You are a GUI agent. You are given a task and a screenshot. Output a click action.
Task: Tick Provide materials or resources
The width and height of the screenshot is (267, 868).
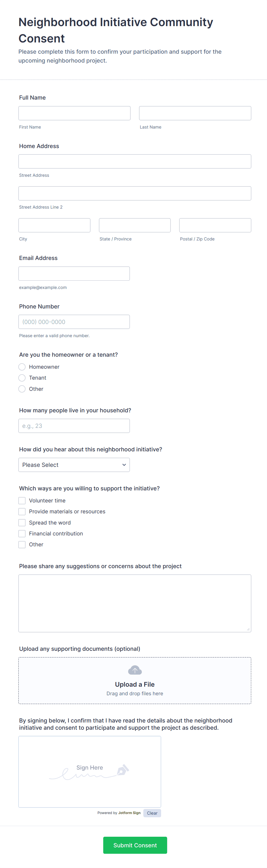click(x=22, y=512)
